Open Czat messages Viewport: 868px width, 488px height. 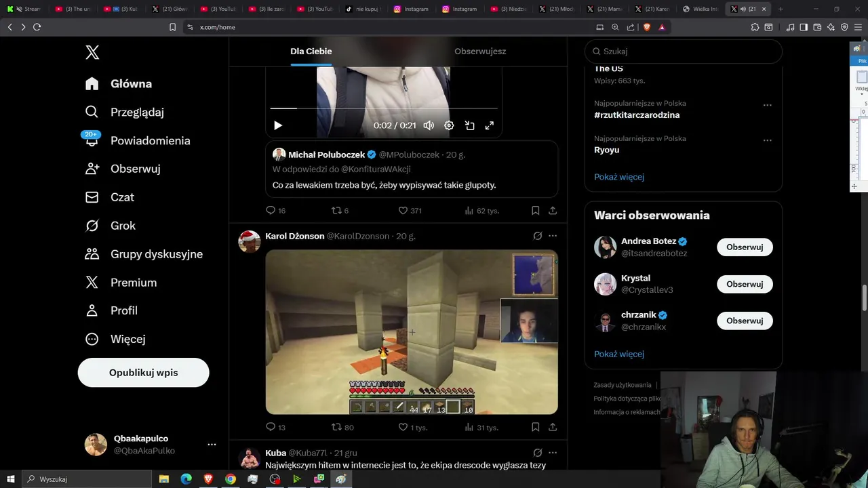point(110,197)
